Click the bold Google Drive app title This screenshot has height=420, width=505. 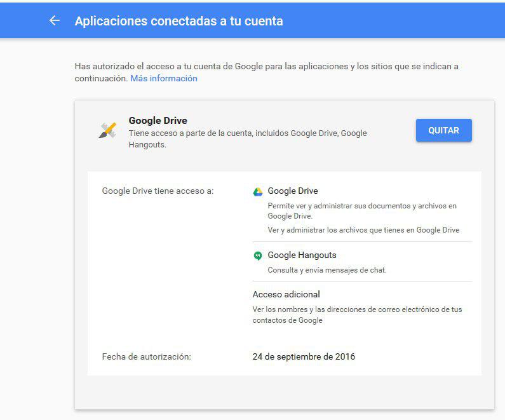(158, 121)
